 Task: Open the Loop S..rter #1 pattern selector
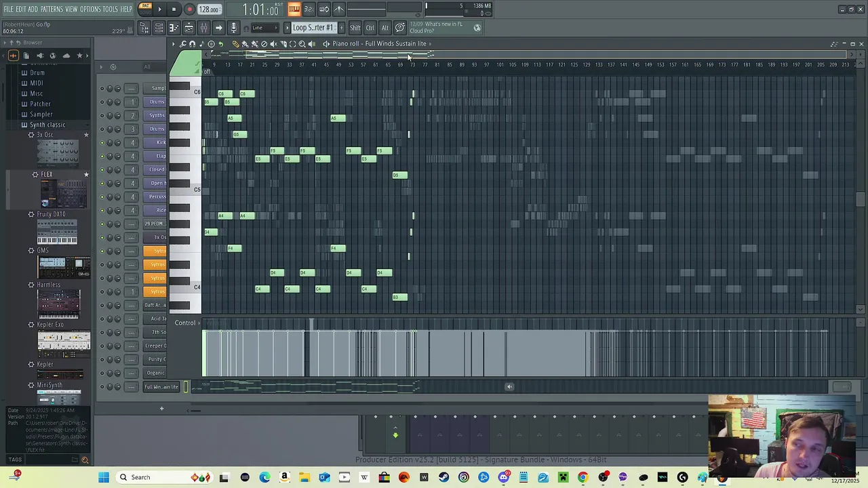pyautogui.click(x=313, y=28)
